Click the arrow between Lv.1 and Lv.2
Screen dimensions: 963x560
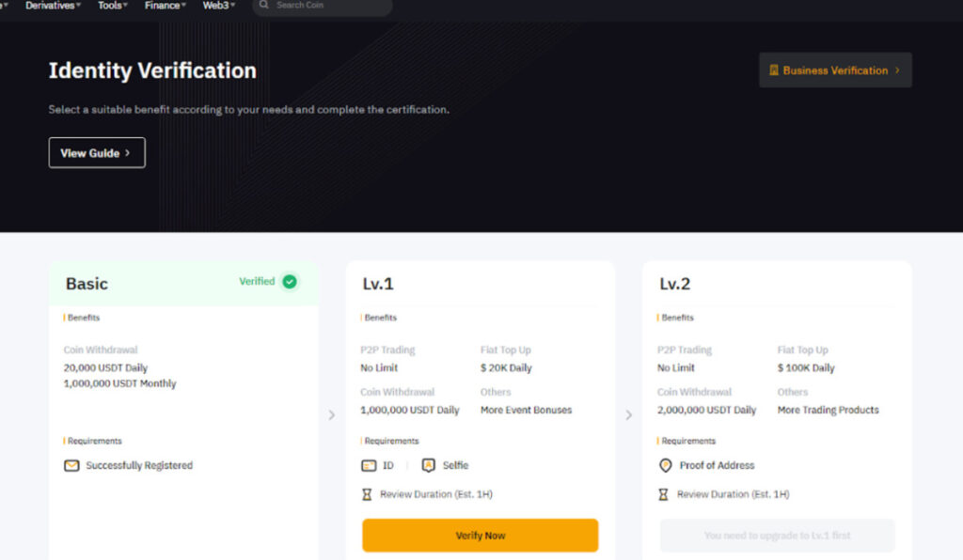pos(629,414)
